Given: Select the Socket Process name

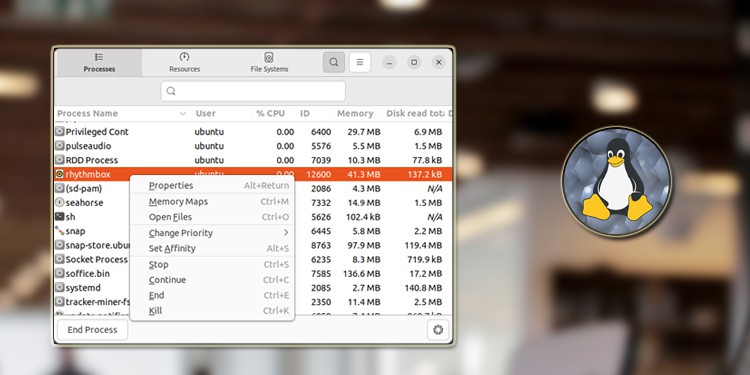Looking at the screenshot, I should (97, 259).
